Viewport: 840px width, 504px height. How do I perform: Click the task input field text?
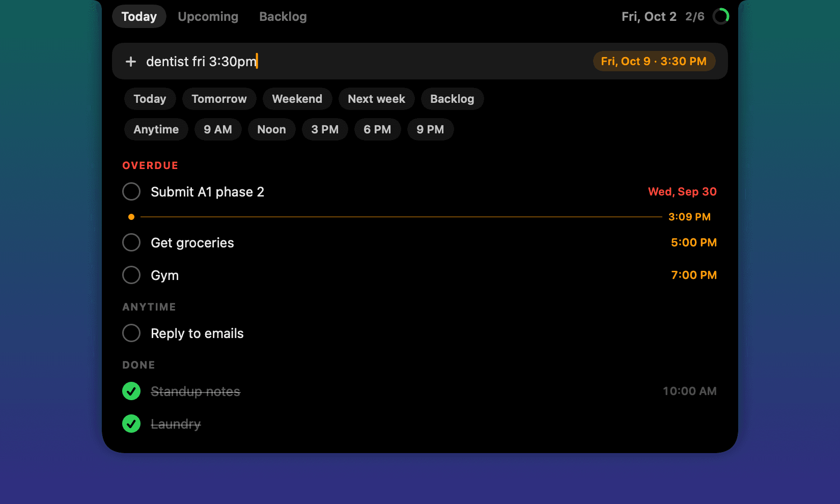[x=202, y=62]
